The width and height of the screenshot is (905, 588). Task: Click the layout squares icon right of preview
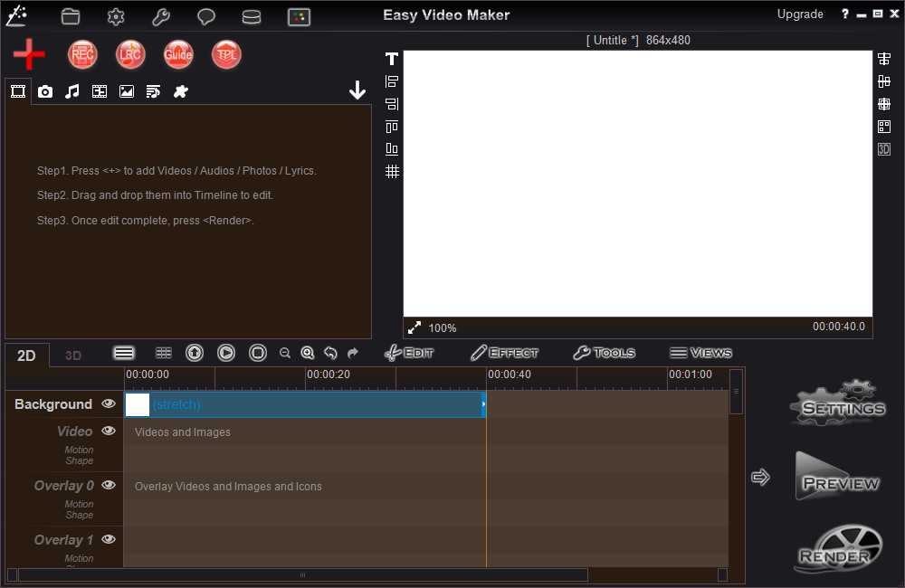click(x=884, y=127)
